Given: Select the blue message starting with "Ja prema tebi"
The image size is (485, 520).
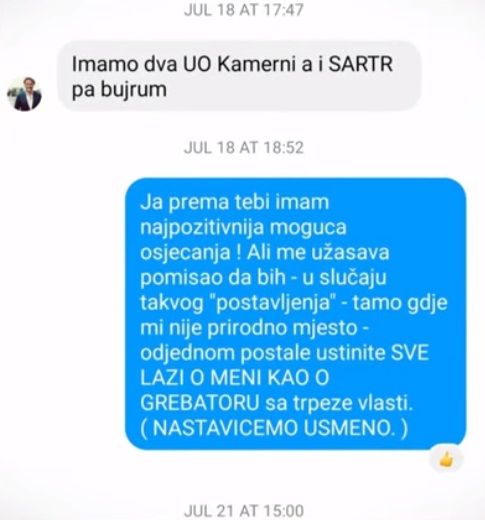Looking at the screenshot, I should 295,314.
